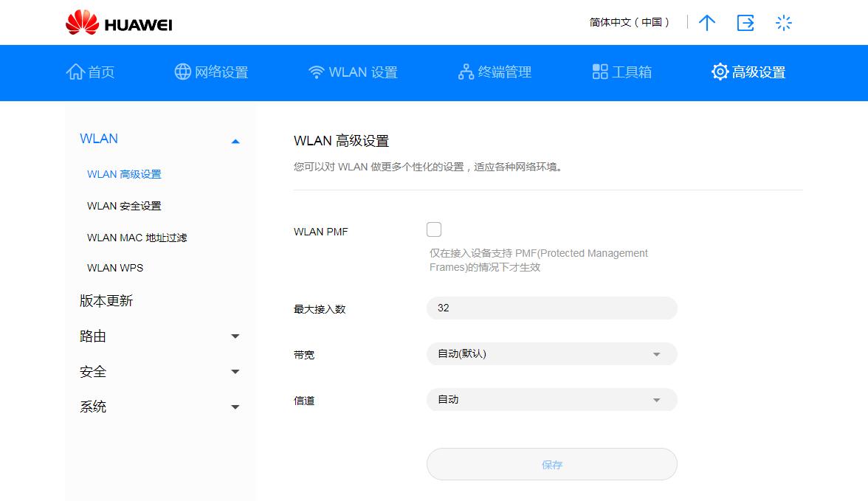
Task: Open 终端管理 via the devices icon
Action: [x=464, y=72]
